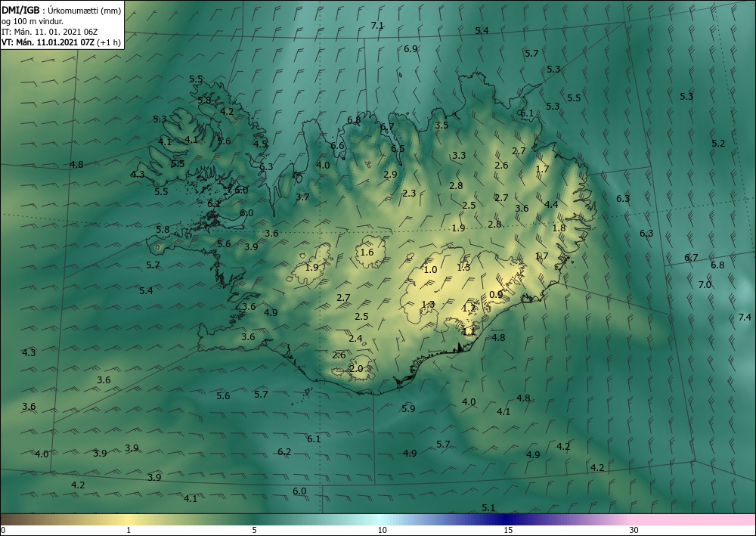Click the "5.1" value at the bottom of the map
Image resolution: width=756 pixels, height=536 pixels.
488,507
